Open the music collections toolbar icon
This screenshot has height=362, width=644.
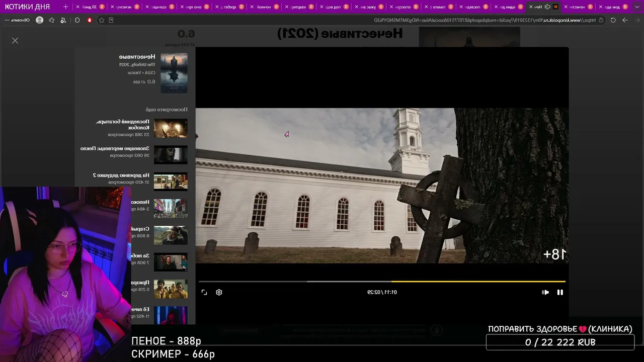63,20
